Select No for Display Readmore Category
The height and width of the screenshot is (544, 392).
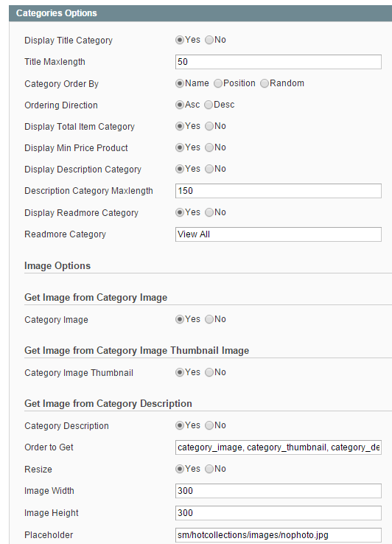click(x=209, y=212)
